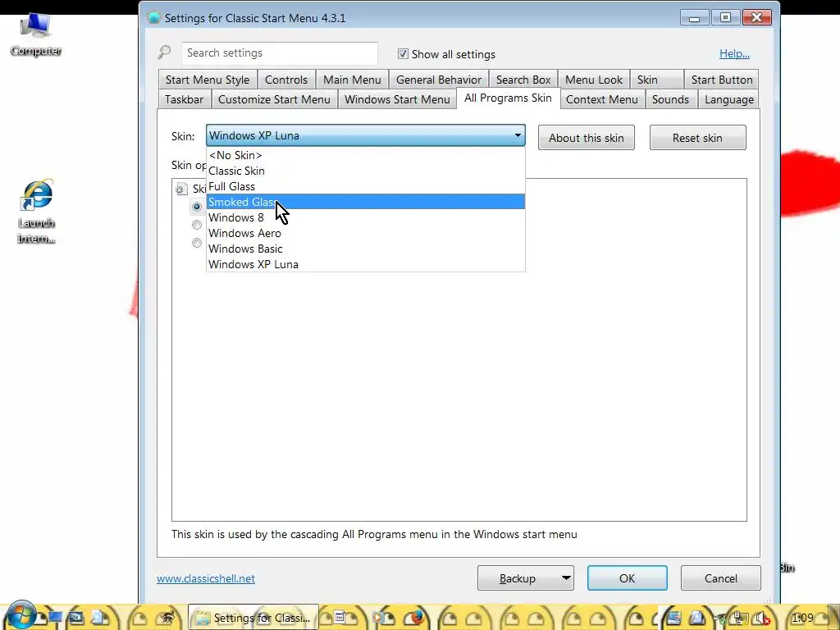Viewport: 840px width, 630px height.
Task: Click into the Search settings field
Action: [279, 53]
